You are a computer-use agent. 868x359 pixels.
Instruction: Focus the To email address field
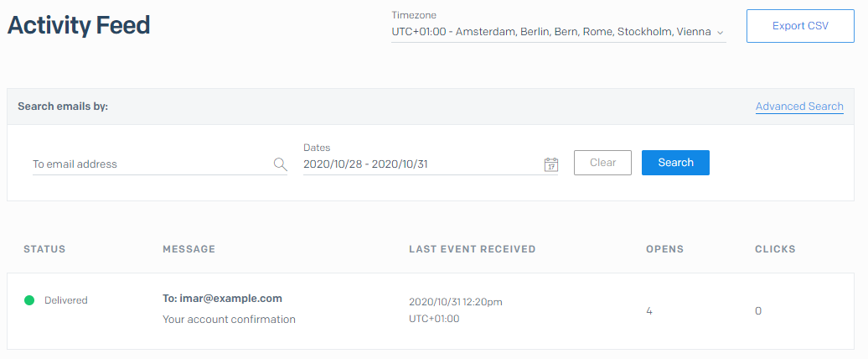pos(160,164)
